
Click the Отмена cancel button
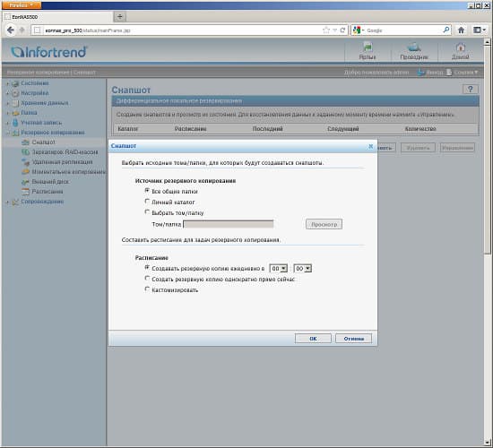(354, 339)
